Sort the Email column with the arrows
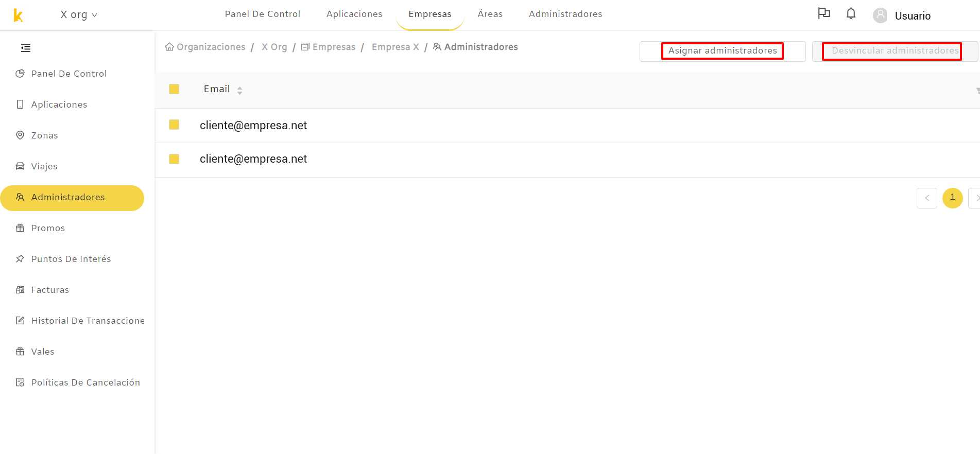980x454 pixels. (239, 90)
